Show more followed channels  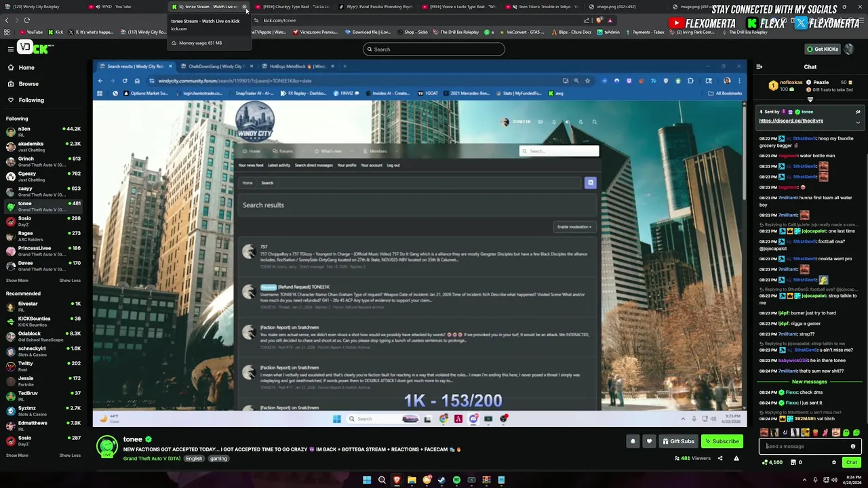point(17,281)
